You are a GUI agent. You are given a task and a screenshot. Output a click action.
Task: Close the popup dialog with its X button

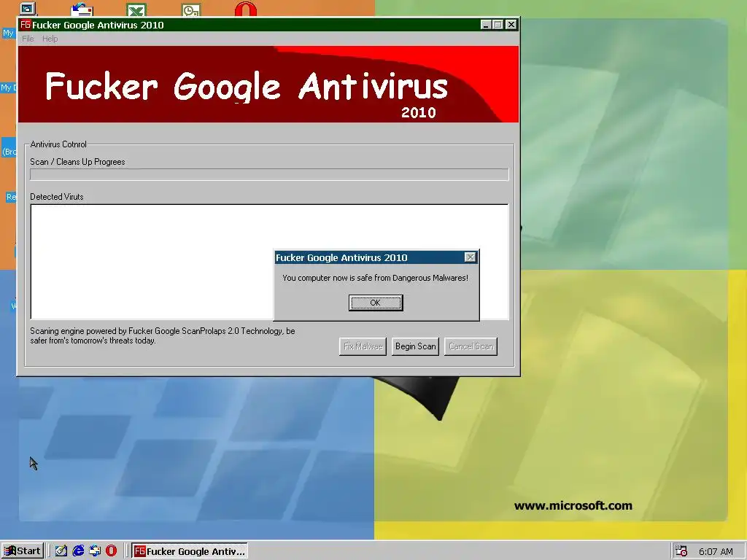(471, 257)
